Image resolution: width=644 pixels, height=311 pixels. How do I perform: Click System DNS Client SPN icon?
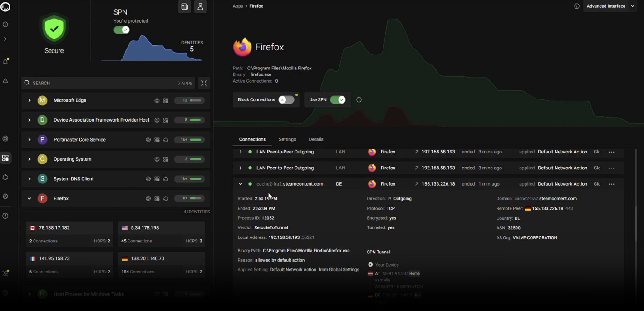click(x=166, y=179)
